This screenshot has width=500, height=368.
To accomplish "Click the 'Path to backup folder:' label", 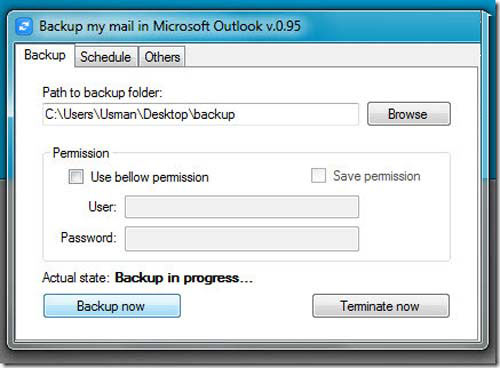I will pos(102,92).
